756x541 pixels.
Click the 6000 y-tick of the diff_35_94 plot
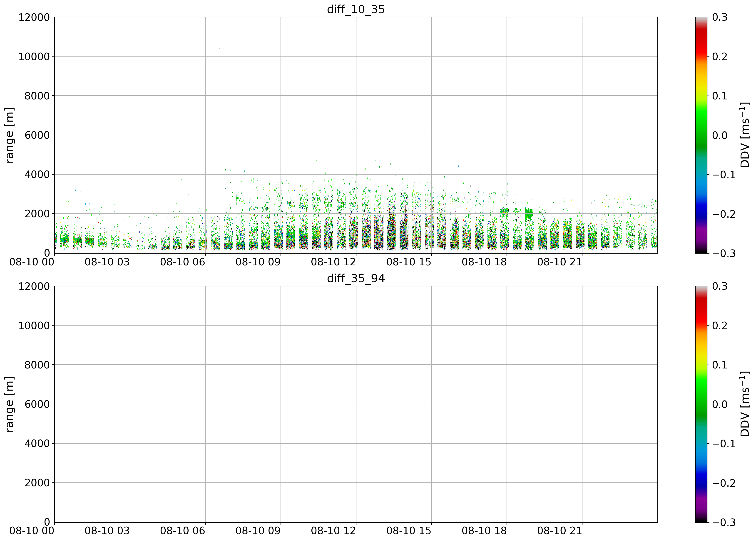tap(37, 404)
